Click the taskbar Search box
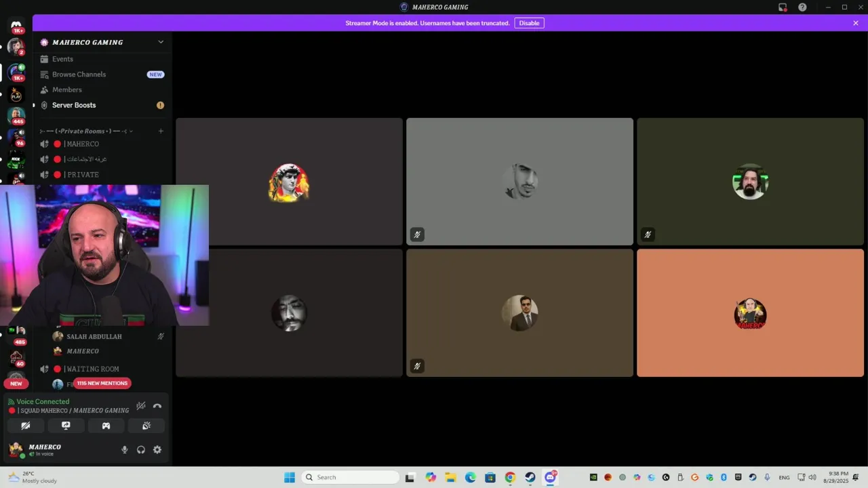Viewport: 868px width, 488px height. (x=350, y=477)
